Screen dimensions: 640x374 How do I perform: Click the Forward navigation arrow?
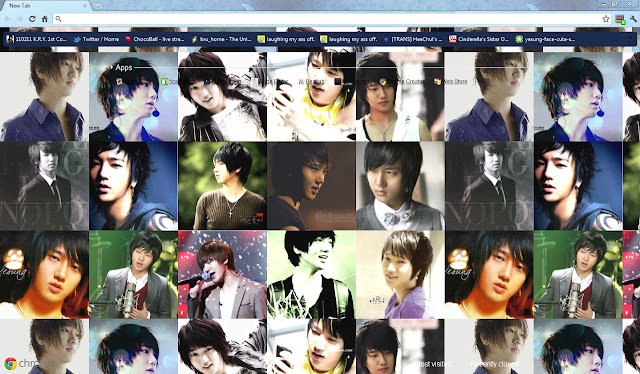(20, 19)
